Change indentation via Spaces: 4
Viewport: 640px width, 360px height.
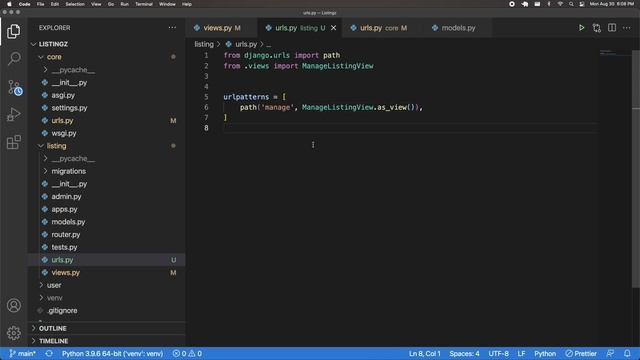(x=464, y=353)
